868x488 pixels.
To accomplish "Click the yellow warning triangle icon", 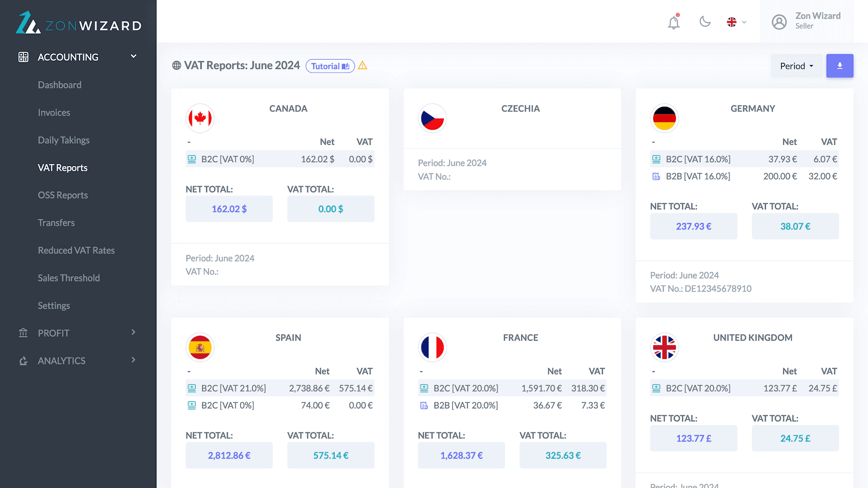I will click(363, 66).
